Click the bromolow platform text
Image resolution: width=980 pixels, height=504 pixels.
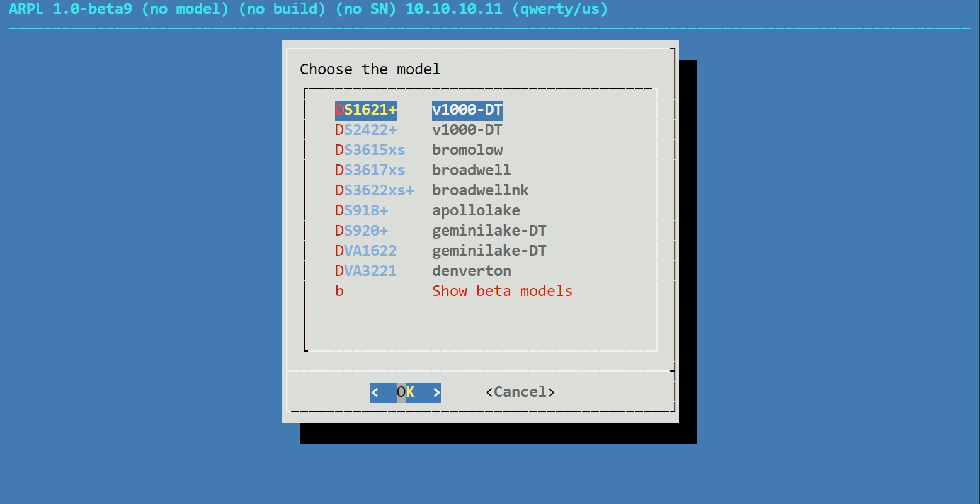(467, 150)
